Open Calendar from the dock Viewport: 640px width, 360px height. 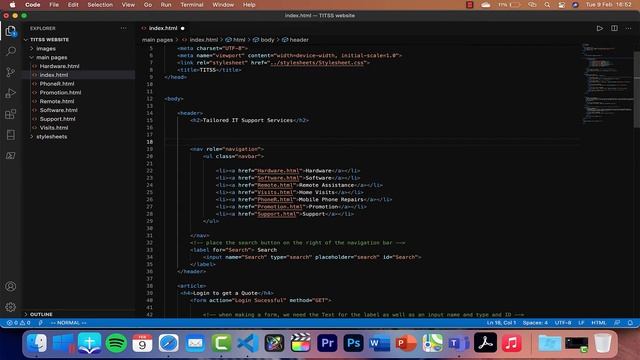click(142, 343)
